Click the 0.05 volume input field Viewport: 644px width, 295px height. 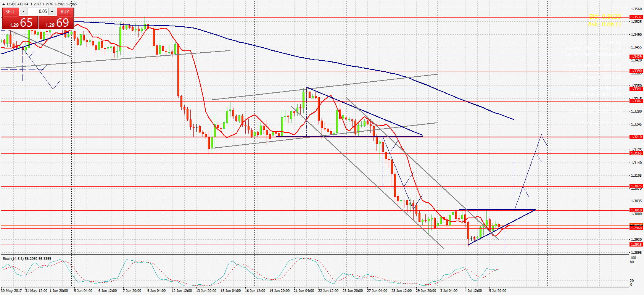(x=37, y=11)
